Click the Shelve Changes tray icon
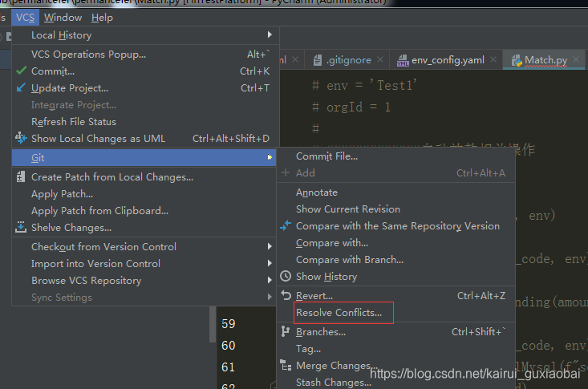 (x=21, y=227)
